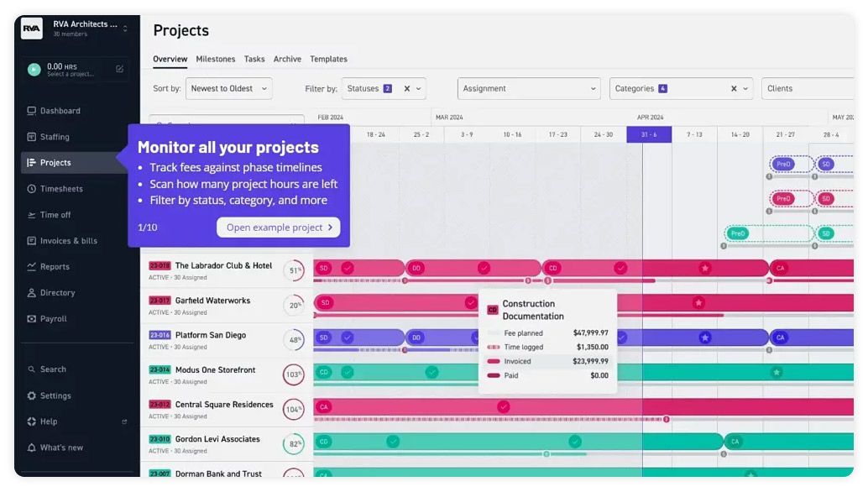The image size is (868, 492).
Task: Open the Dashboard from the sidebar
Action: (x=58, y=110)
